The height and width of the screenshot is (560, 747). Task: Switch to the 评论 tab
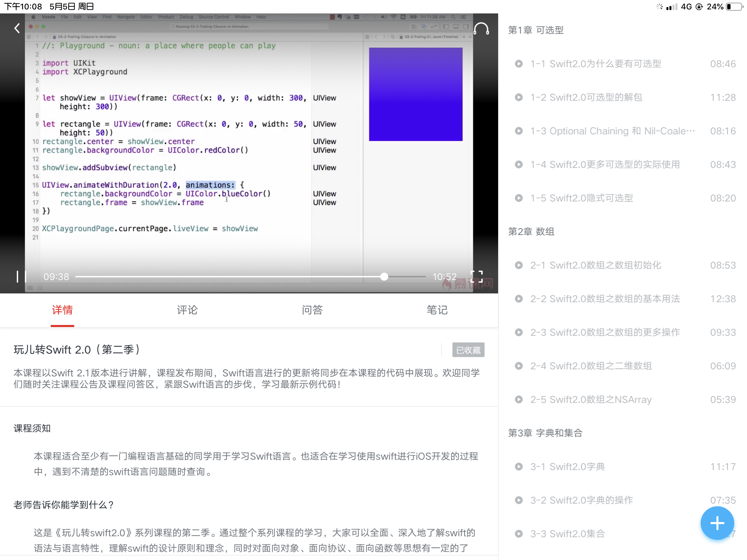[x=187, y=310]
